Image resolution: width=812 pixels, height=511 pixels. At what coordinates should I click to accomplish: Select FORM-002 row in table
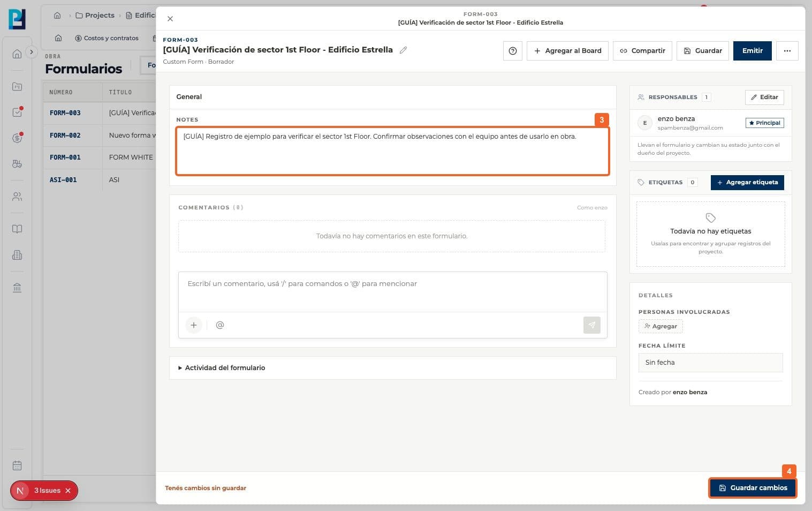[x=100, y=136]
